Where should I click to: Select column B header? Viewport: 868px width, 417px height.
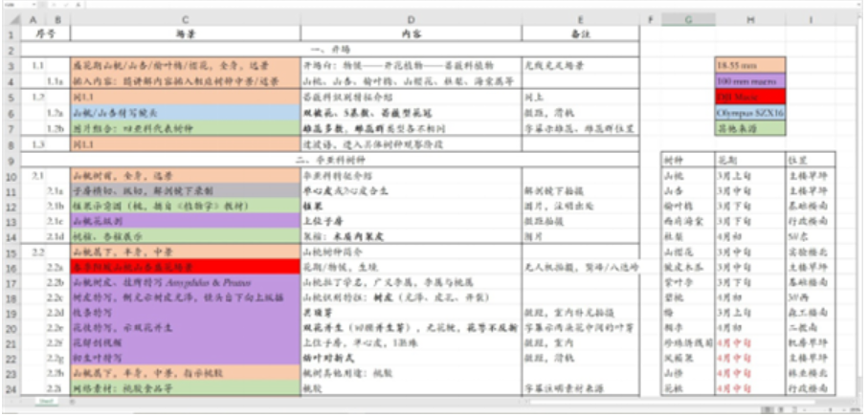(x=58, y=20)
